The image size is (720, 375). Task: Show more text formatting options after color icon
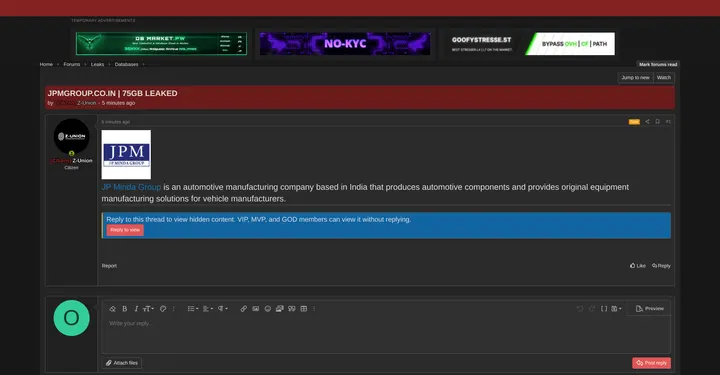[174, 309]
